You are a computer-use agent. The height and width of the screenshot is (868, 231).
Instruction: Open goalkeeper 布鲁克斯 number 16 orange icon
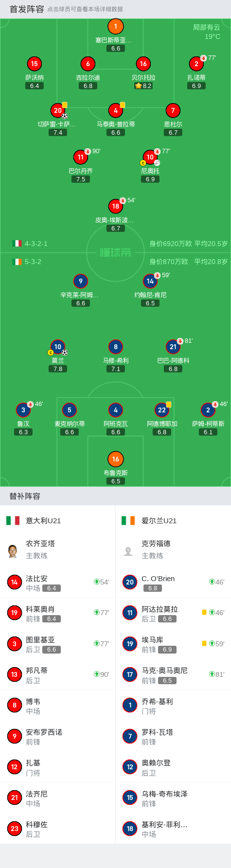point(115,459)
